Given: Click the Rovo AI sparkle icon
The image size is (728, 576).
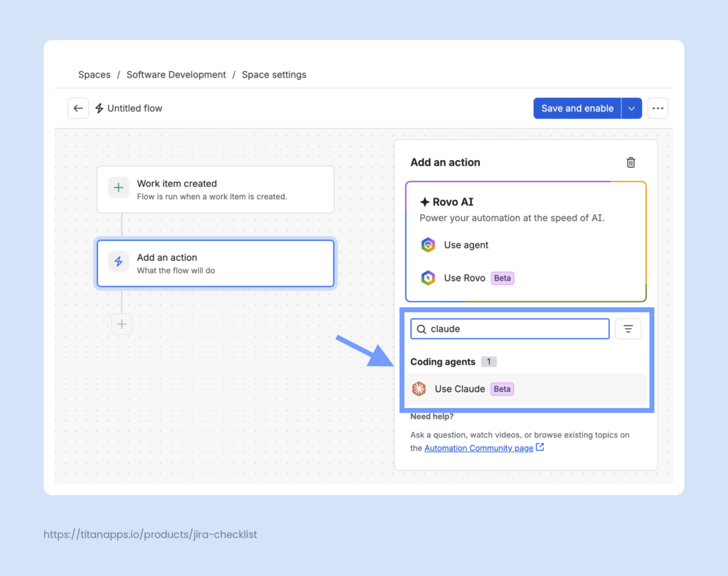Looking at the screenshot, I should [x=424, y=202].
